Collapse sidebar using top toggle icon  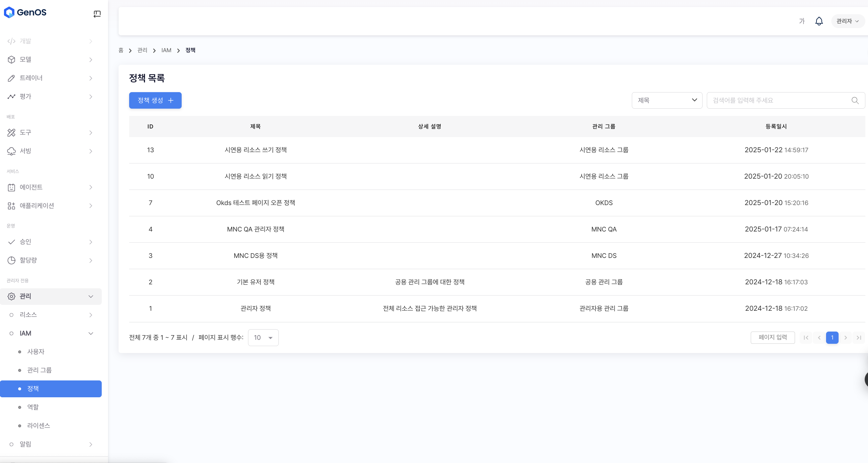97,14
